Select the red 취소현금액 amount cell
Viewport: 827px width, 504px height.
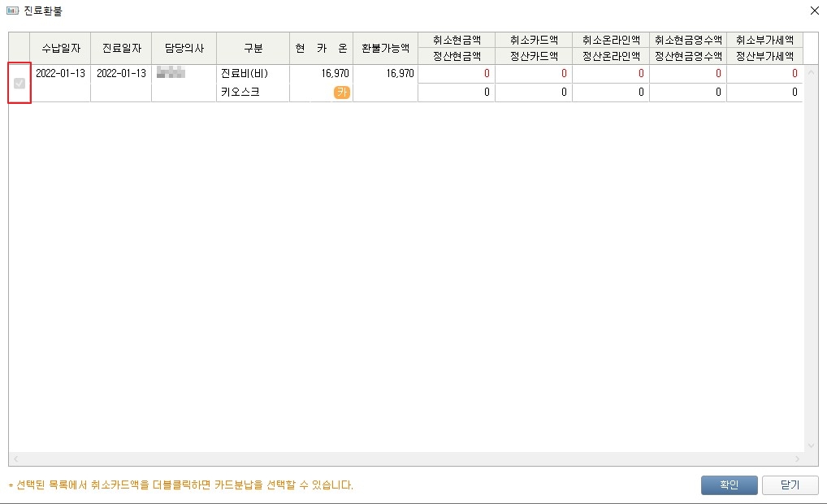point(456,74)
